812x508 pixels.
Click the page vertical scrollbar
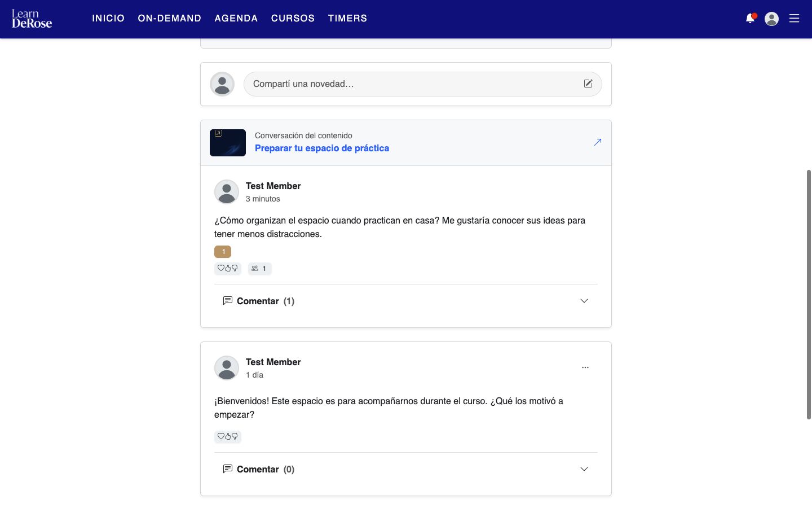(809, 294)
